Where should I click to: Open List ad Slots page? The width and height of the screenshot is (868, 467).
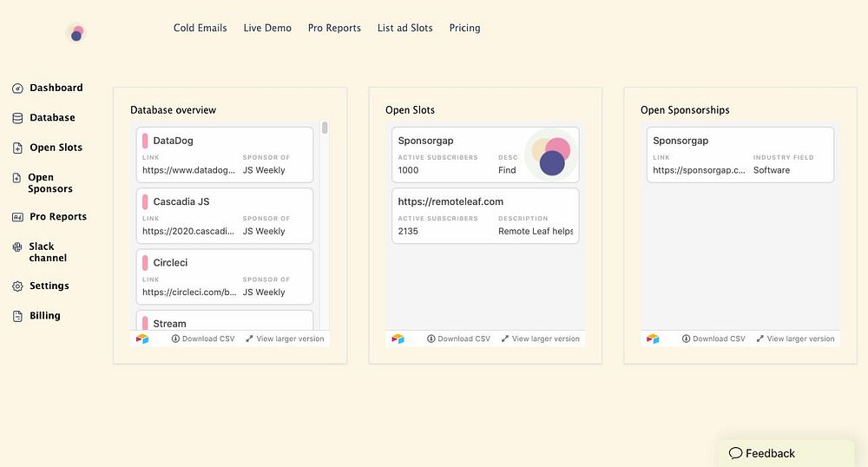tap(405, 28)
